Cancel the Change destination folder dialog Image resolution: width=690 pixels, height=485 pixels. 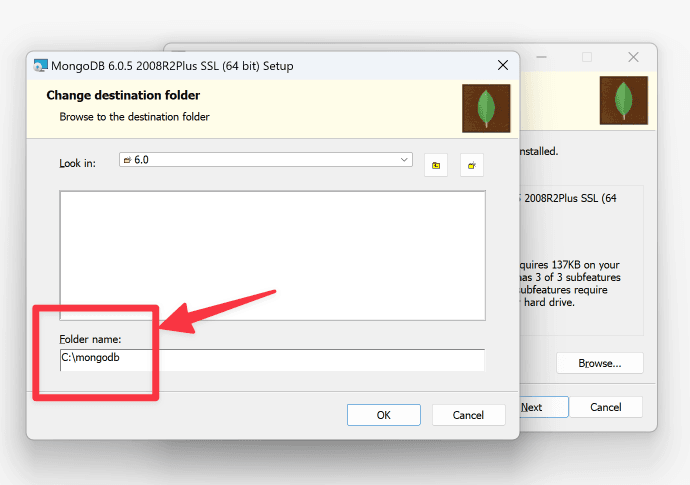point(468,415)
